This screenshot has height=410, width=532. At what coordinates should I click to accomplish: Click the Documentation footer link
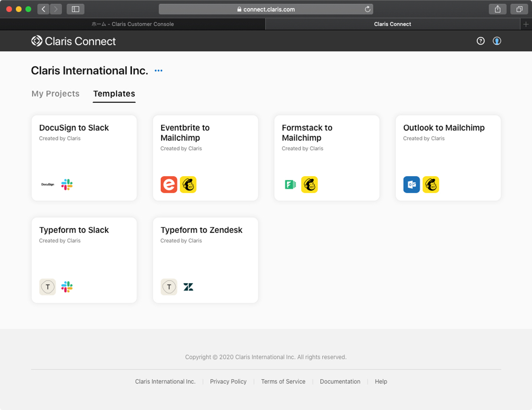(340, 381)
